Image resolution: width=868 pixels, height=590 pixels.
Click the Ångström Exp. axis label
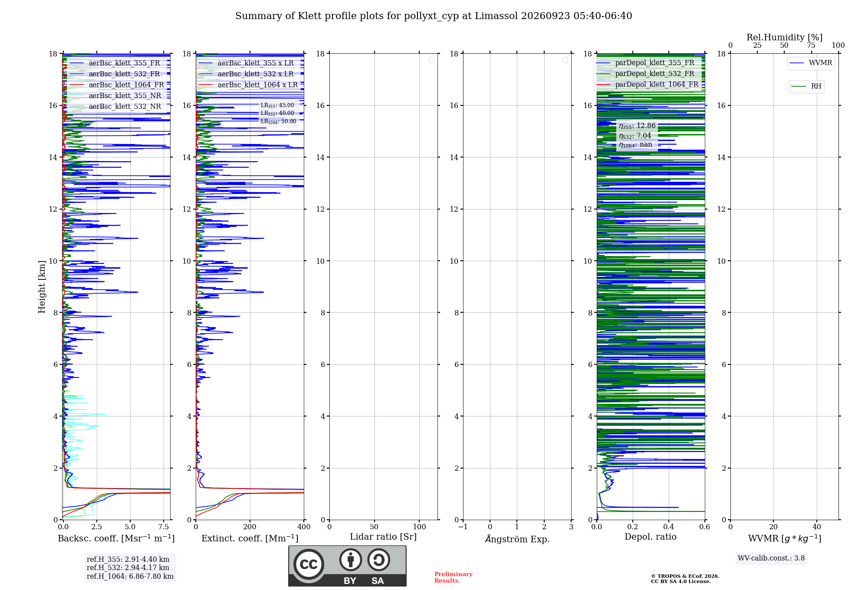tap(517, 538)
